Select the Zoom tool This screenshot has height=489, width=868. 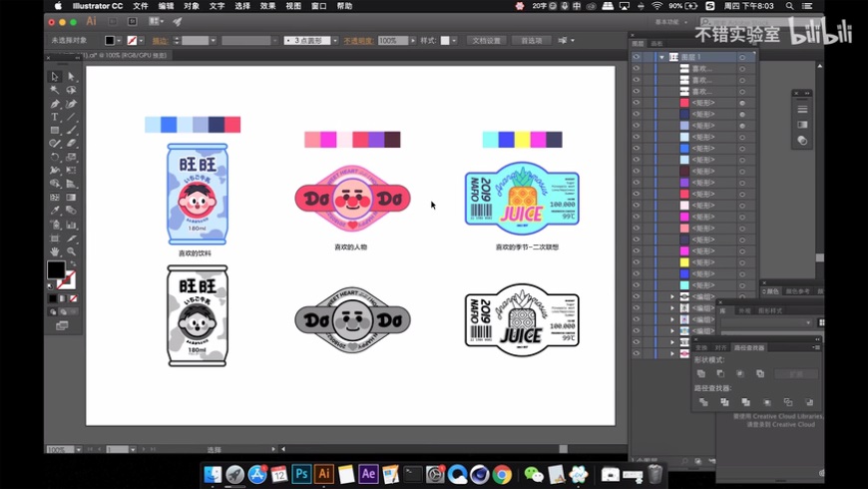(x=72, y=251)
